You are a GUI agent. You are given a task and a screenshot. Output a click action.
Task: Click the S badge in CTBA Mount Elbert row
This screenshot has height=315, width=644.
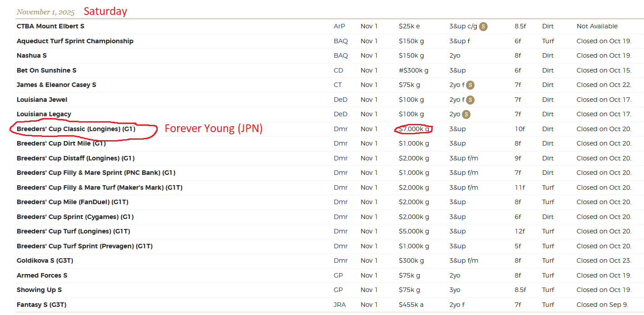tap(483, 26)
